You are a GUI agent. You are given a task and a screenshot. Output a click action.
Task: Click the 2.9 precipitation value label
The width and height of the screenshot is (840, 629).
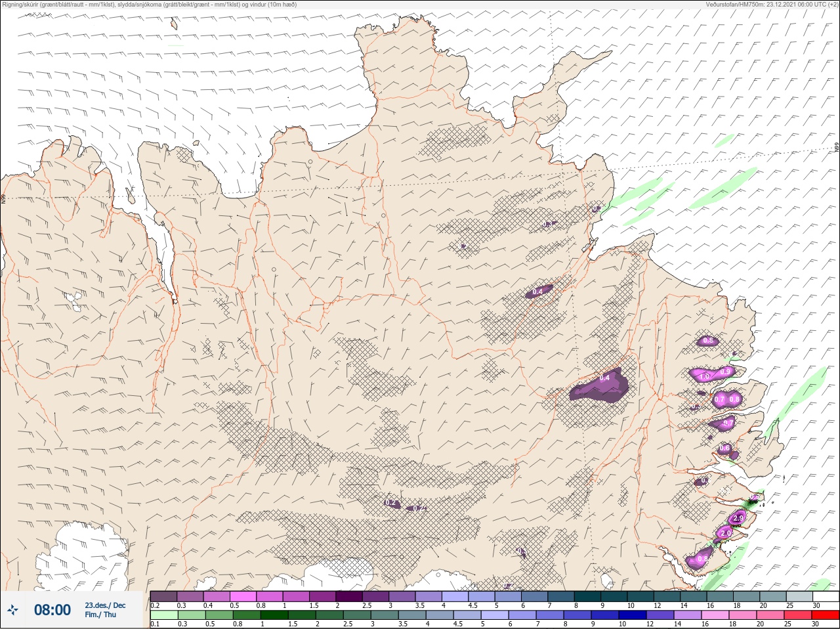coord(738,519)
